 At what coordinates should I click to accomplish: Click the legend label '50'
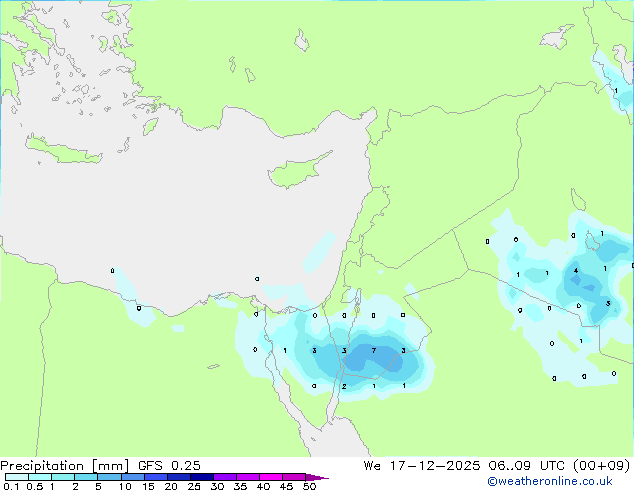click(310, 486)
